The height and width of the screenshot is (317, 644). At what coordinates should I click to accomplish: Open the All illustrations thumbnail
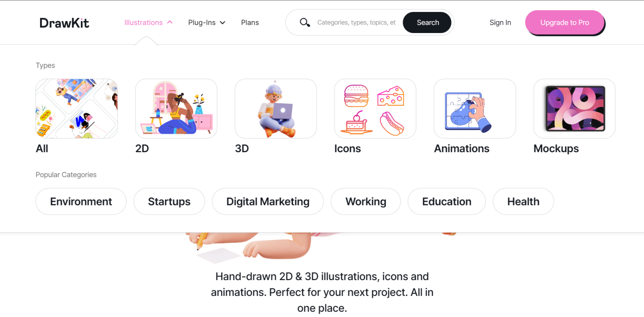[76, 109]
